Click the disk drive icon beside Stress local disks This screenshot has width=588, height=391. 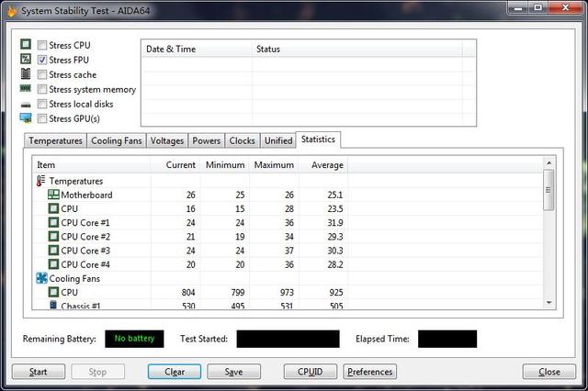point(26,105)
